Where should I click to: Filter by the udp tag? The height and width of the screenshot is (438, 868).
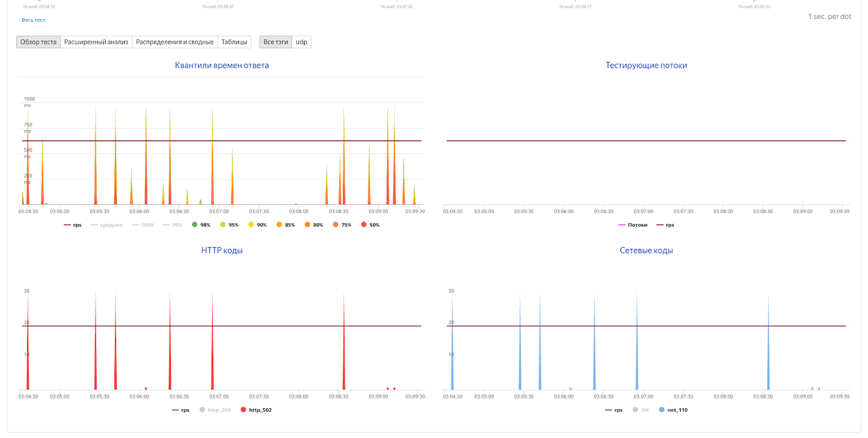pos(302,42)
